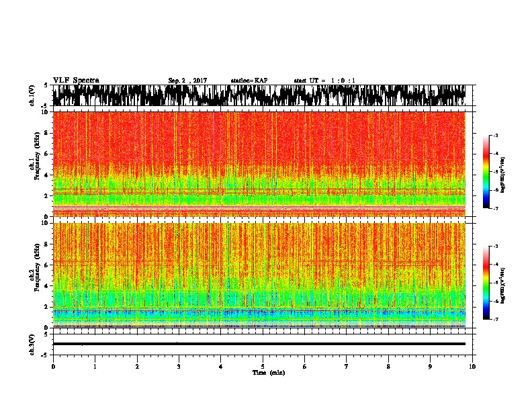Click the ch.2 spectrogram "4" kHz tick label

(x=46, y=286)
